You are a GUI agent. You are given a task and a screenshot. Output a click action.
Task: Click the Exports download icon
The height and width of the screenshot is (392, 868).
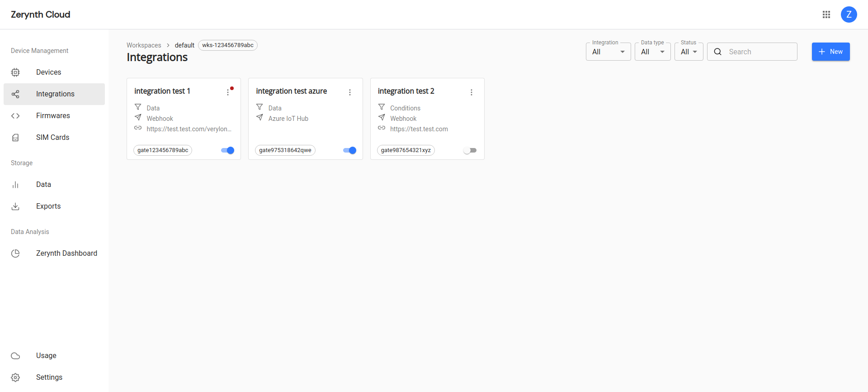pos(15,206)
